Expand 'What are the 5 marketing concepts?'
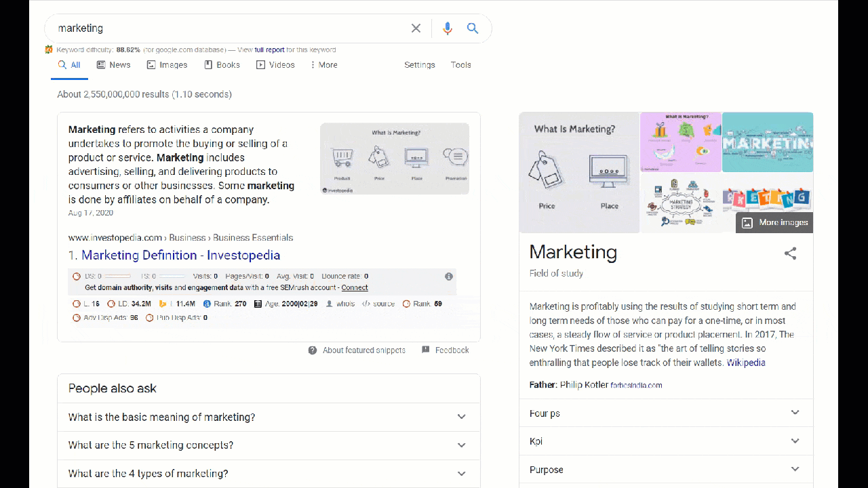The width and height of the screenshot is (868, 488). click(461, 445)
